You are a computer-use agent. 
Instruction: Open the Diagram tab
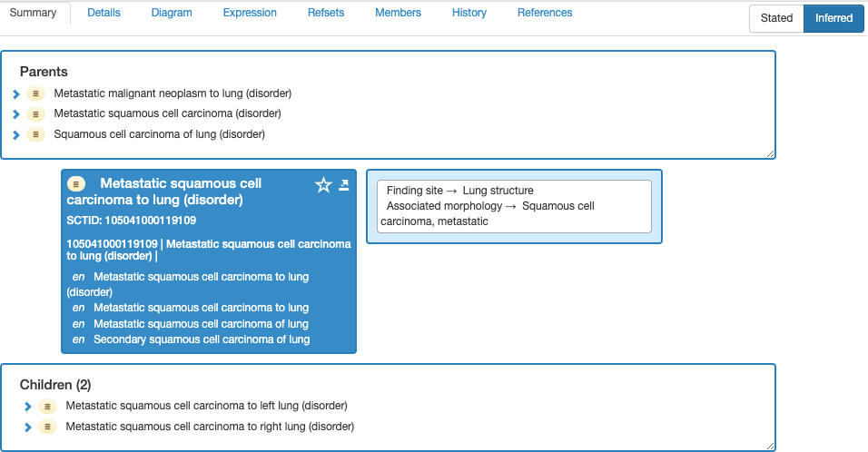coord(172,13)
